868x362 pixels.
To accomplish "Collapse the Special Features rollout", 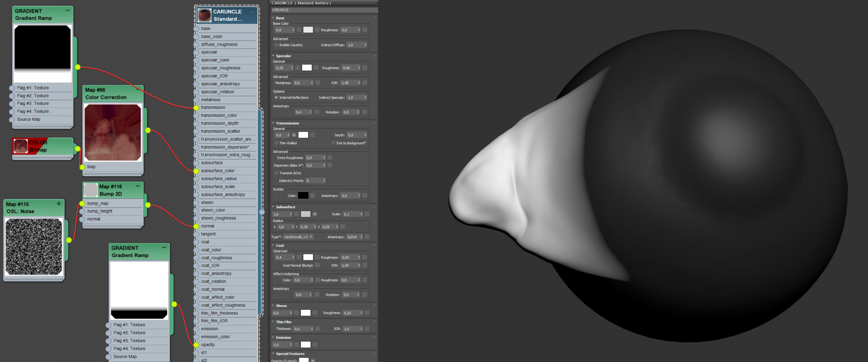I will pos(273,354).
